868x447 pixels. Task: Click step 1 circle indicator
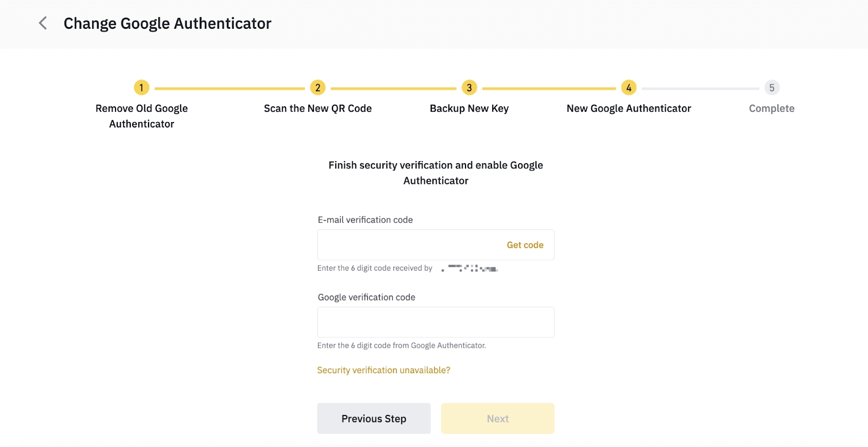coord(142,88)
